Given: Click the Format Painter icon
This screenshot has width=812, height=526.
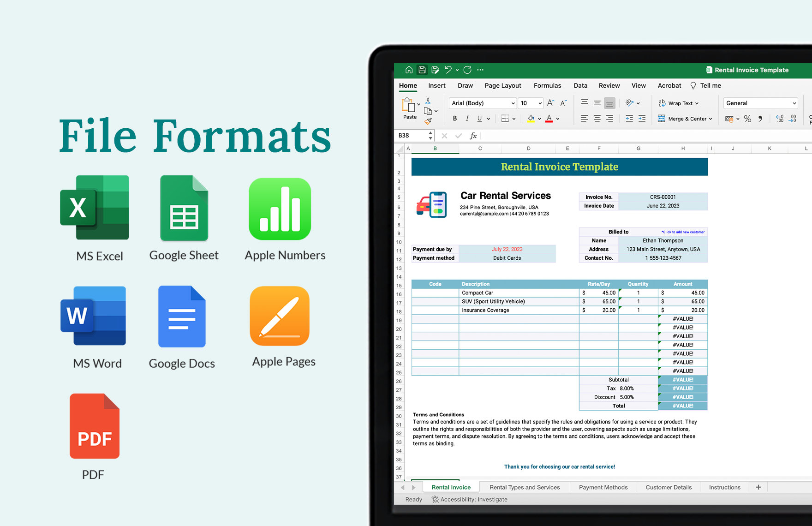Looking at the screenshot, I should (x=429, y=121).
